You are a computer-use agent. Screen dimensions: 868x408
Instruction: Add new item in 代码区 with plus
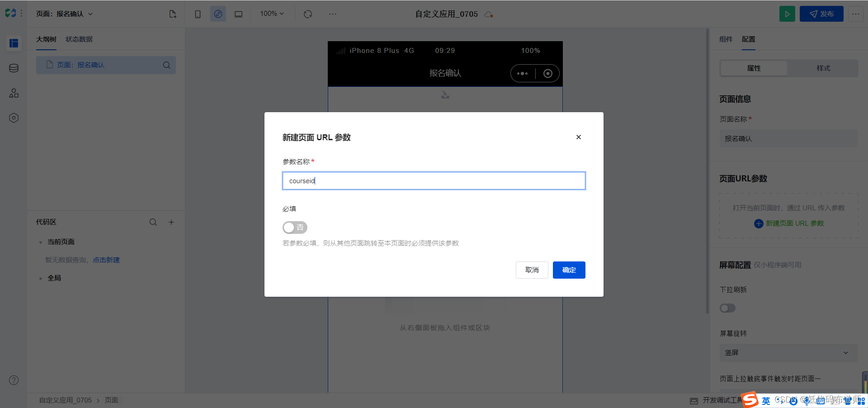[171, 222]
